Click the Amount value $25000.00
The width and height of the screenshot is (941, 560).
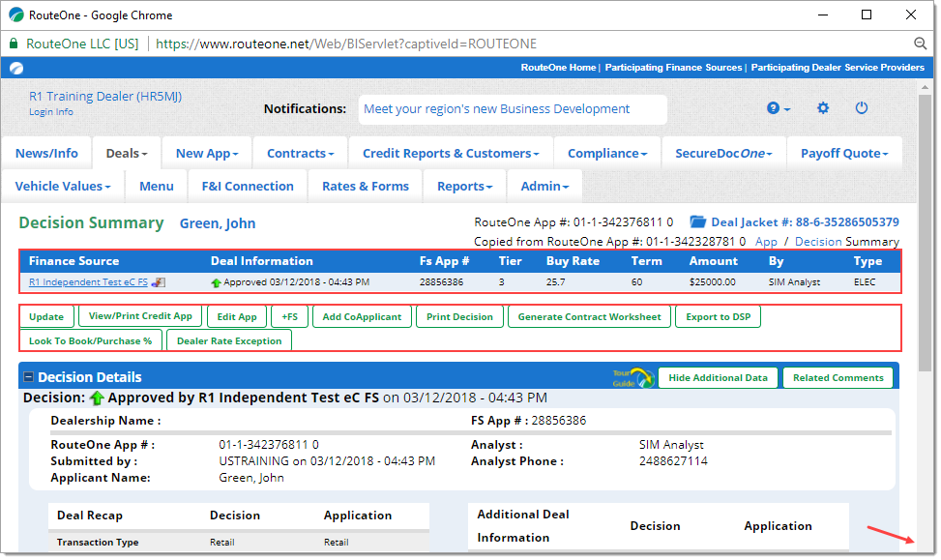pos(713,282)
